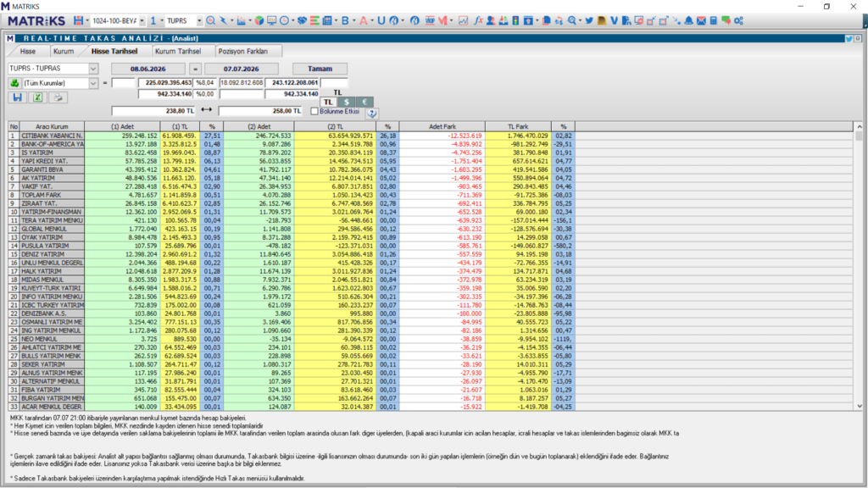
Task: Enable the Bölünme Etkisi checkbox
Action: [314, 111]
